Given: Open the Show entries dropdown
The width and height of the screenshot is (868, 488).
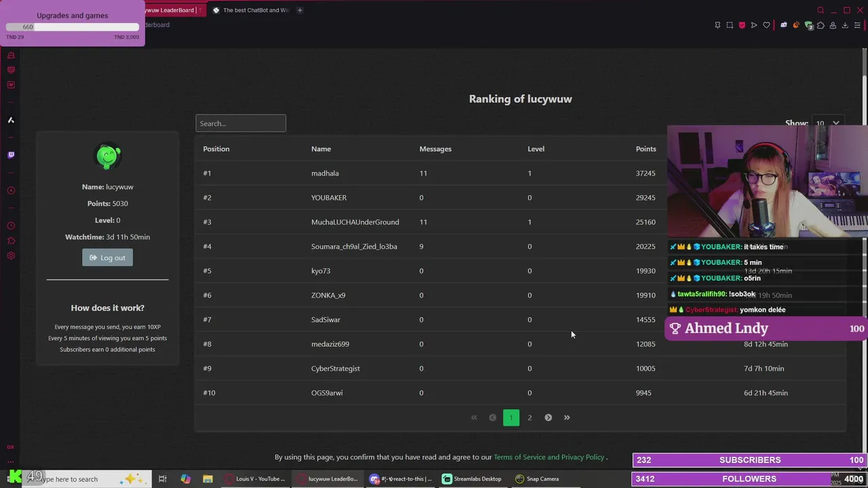Looking at the screenshot, I should pyautogui.click(x=827, y=123).
